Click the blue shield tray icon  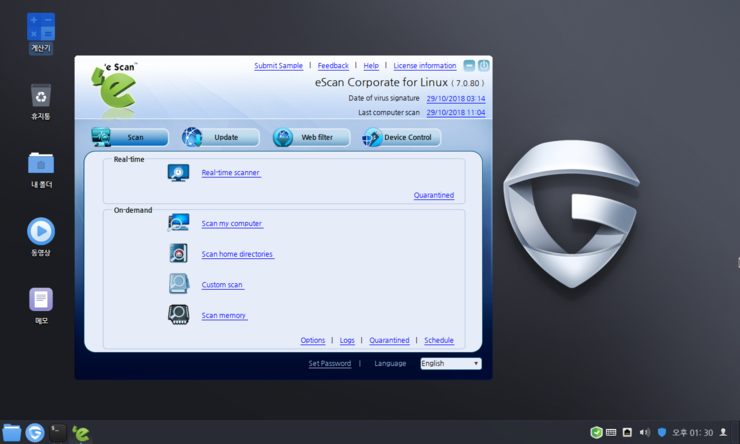pos(662,432)
